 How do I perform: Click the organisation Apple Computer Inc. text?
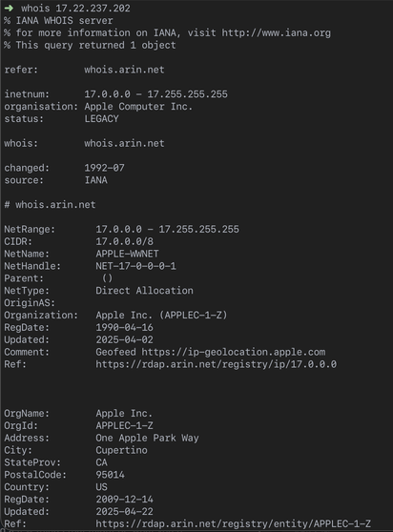point(138,107)
